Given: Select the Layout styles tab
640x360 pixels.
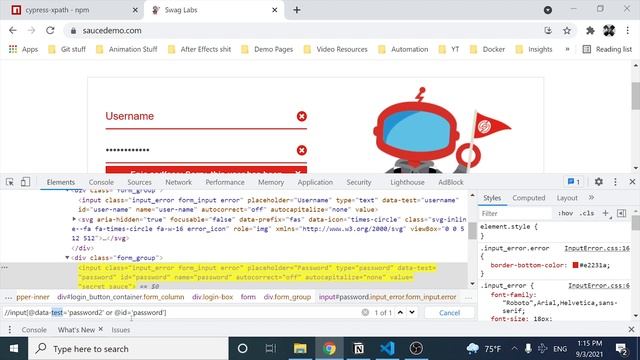Looking at the screenshot, I should (x=567, y=198).
